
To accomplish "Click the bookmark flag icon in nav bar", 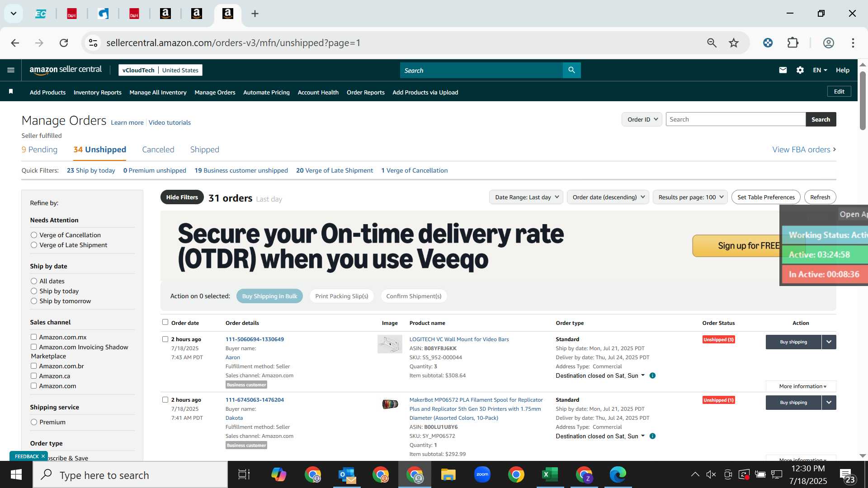I will (11, 92).
